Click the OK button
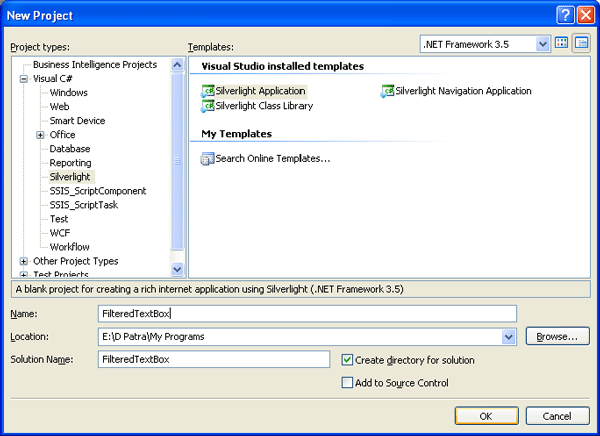 coord(486,416)
